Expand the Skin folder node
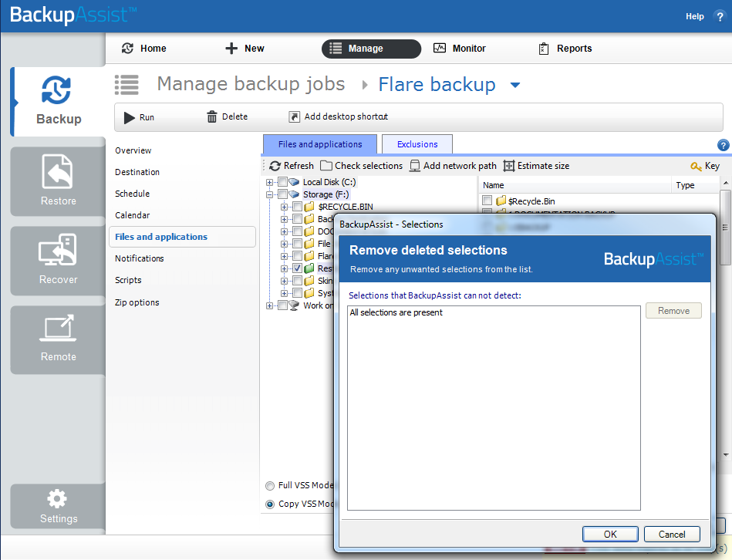This screenshot has width=732, height=560. [x=284, y=281]
